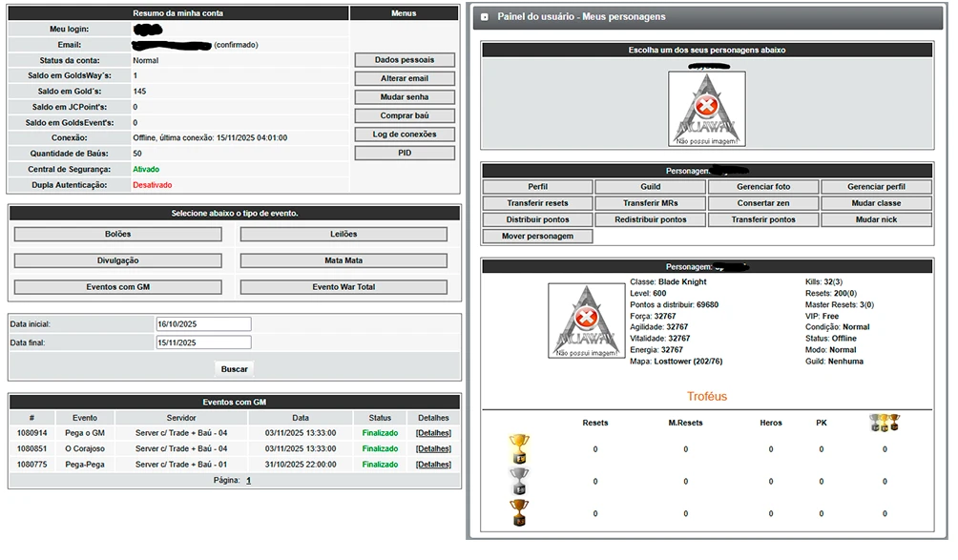Select the character image under Escolha um personagem

707,109
